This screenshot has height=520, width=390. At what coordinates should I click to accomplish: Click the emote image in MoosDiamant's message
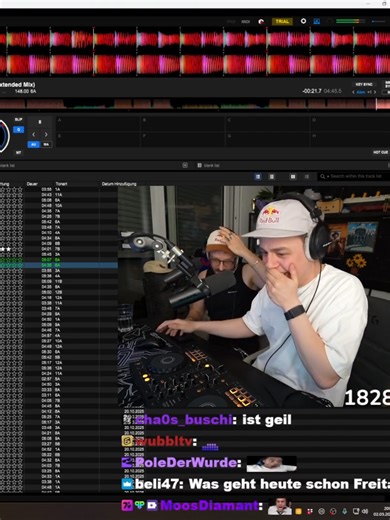(x=280, y=506)
